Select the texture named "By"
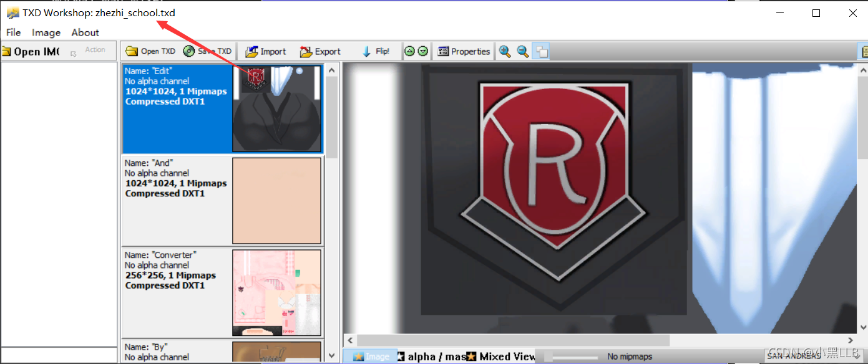 click(x=222, y=351)
